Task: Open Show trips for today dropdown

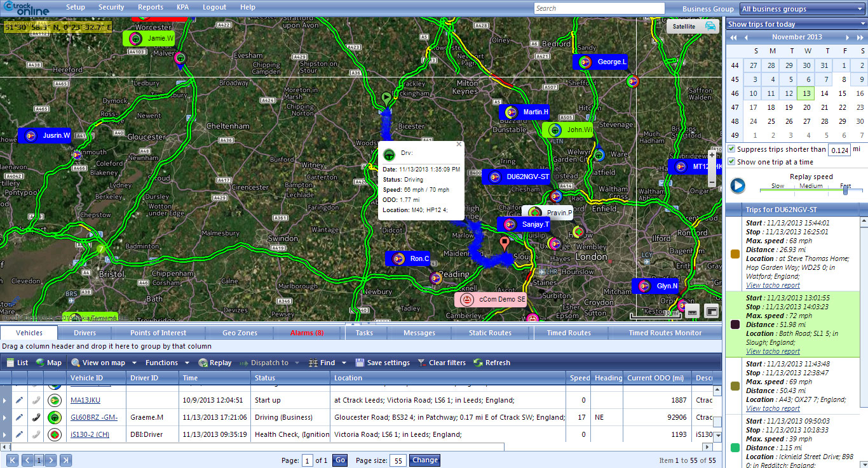Action: [797, 24]
